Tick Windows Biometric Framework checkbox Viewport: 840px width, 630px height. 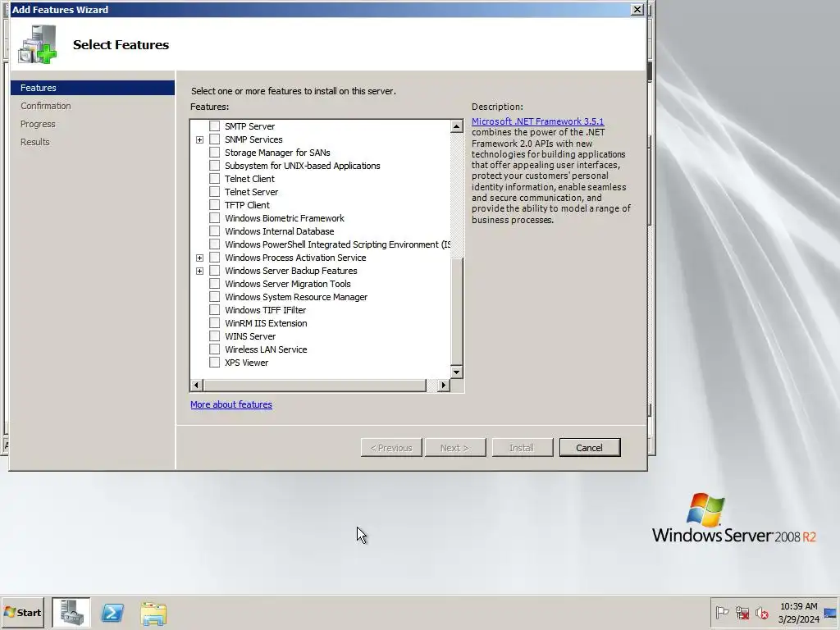(214, 218)
